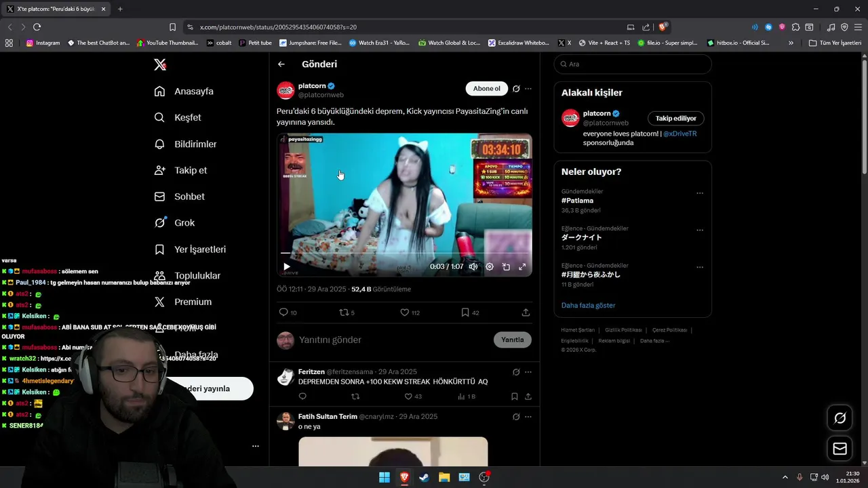
Task: Open the Instagram bookmark
Action: pos(43,43)
